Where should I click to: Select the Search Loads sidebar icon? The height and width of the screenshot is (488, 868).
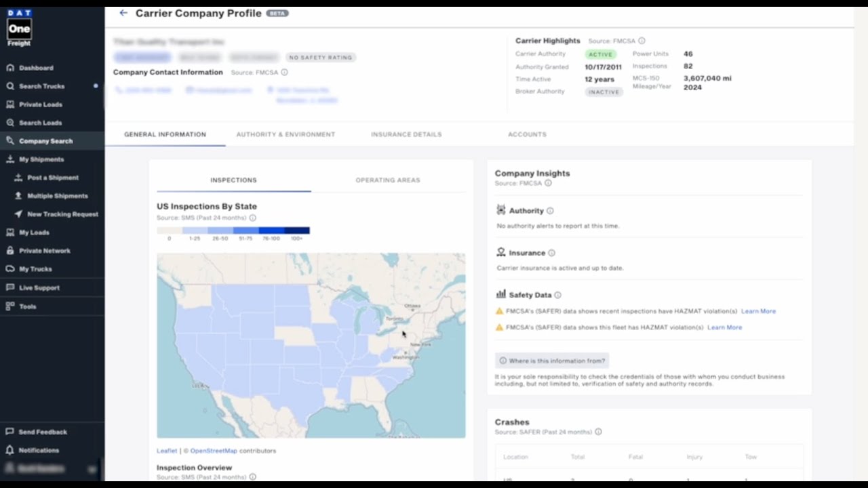tap(10, 123)
